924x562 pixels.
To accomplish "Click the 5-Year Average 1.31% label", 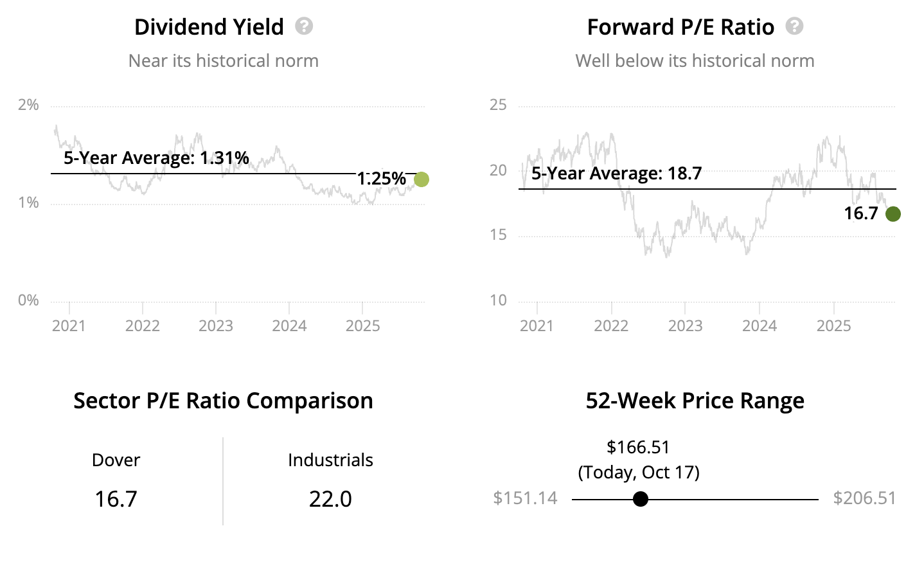I will click(156, 158).
